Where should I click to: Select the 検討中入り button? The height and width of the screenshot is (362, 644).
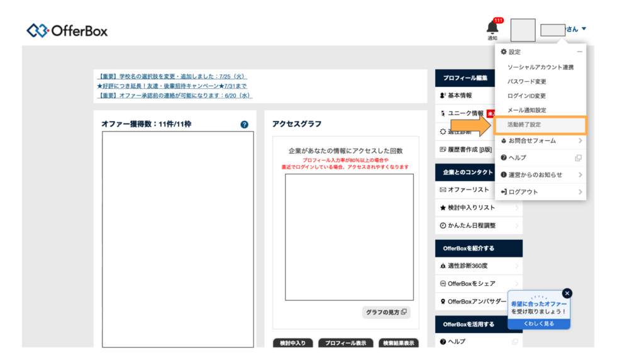293,343
